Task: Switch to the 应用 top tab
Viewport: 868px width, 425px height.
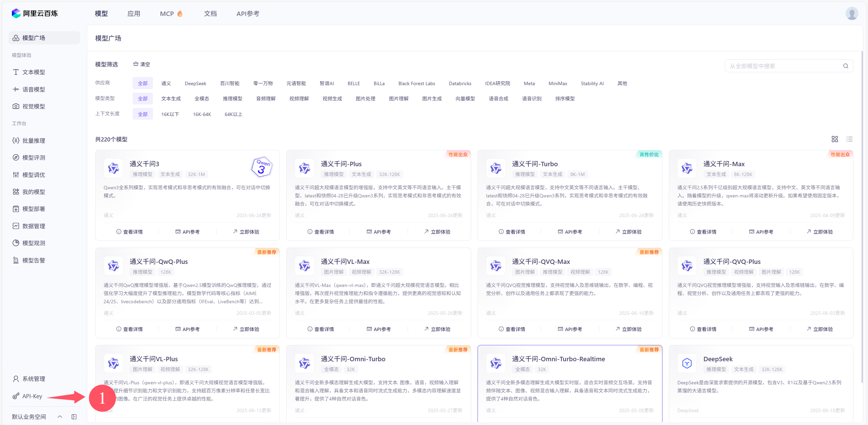Action: tap(134, 14)
